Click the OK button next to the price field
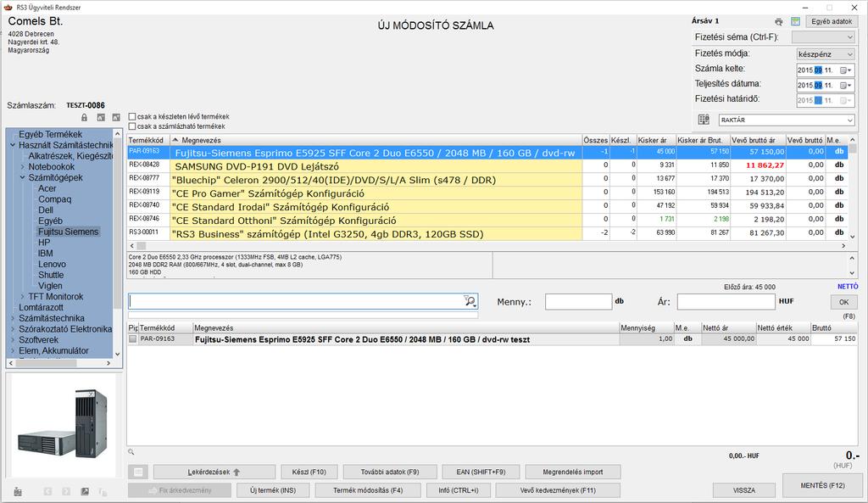This screenshot has height=503, width=868. pyautogui.click(x=843, y=302)
